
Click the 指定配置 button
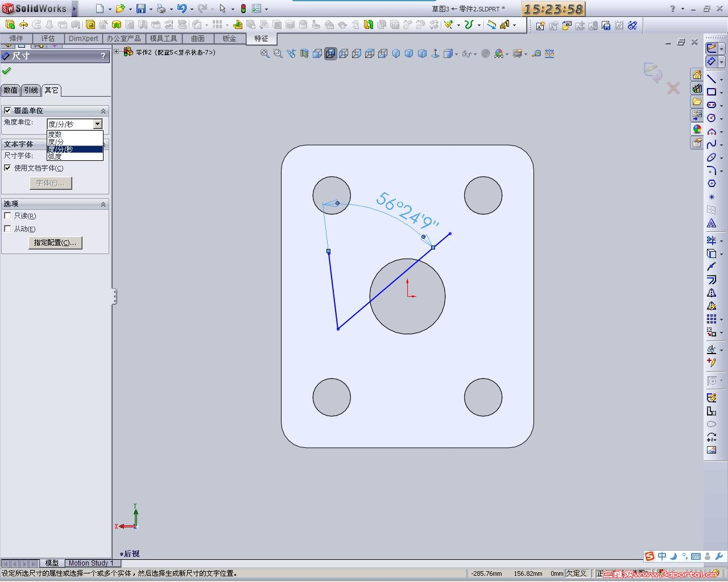tap(55, 242)
